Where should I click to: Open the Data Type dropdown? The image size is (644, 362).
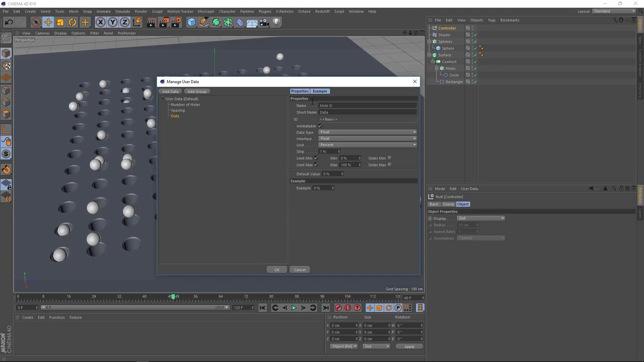pos(367,132)
